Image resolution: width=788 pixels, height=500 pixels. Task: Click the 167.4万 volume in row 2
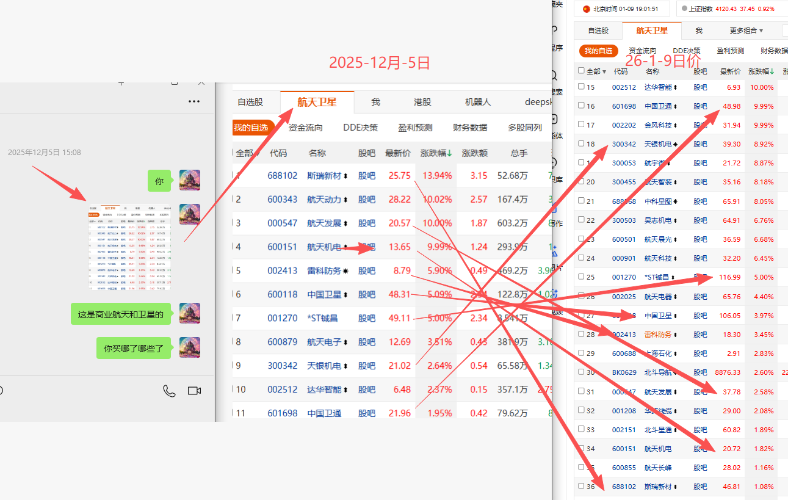click(x=512, y=199)
